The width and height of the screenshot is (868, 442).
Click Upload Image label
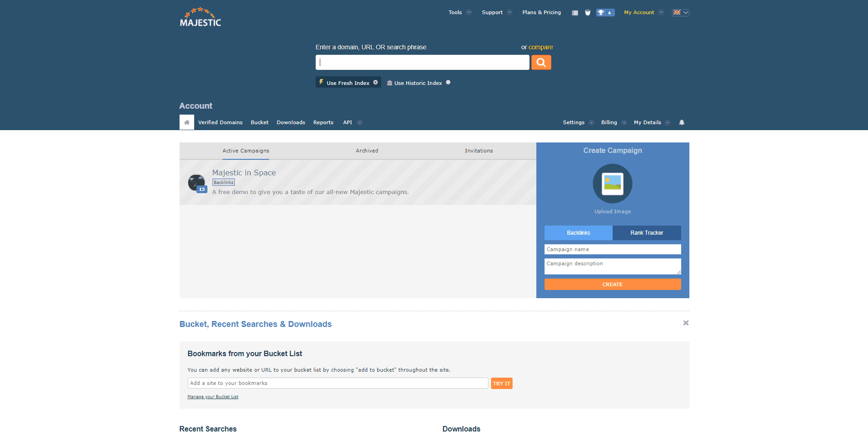coord(613,211)
